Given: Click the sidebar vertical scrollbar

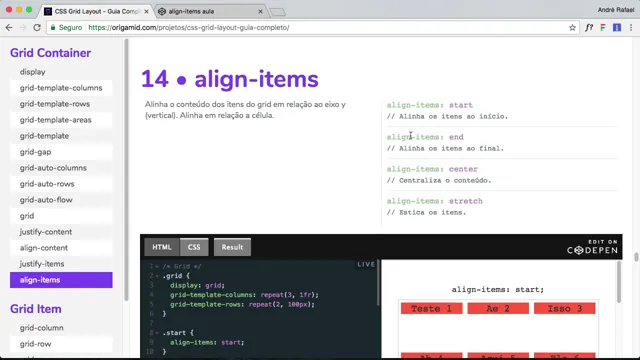Looking at the screenshot, I should [127, 169].
